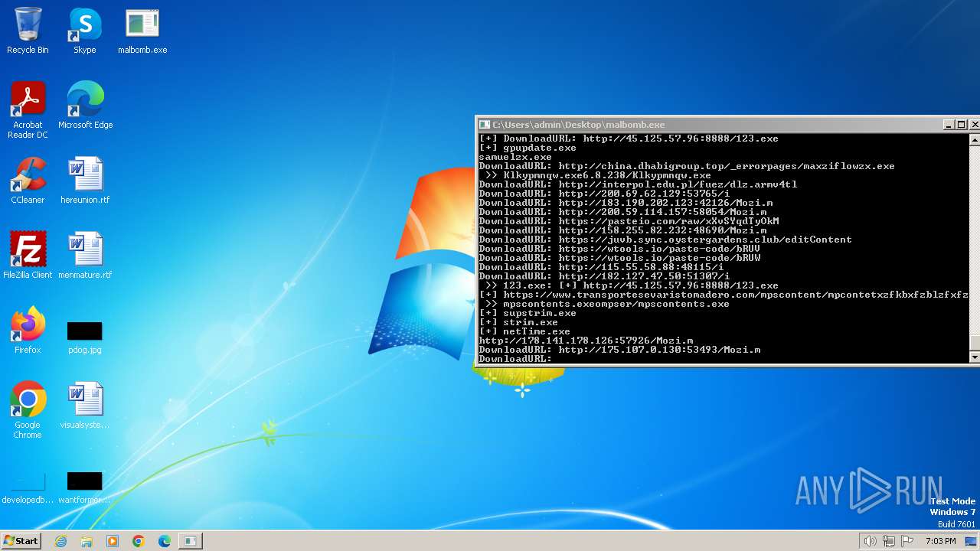Open Windows Media Player taskbar icon
Viewport: 980px width, 551px height.
coord(113,541)
